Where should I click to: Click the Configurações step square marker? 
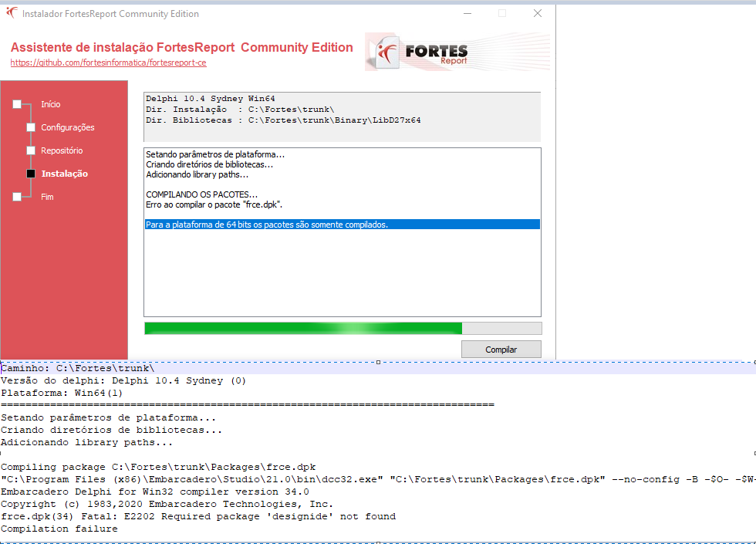pos(31,127)
